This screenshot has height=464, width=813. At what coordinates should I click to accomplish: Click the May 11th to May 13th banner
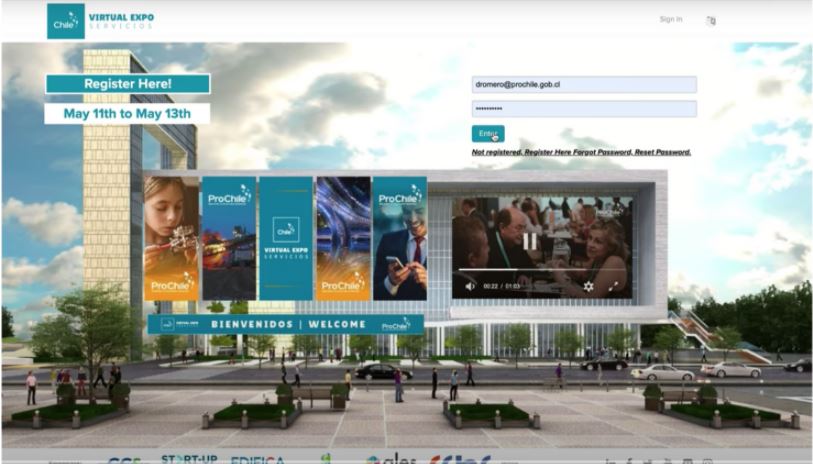(127, 114)
